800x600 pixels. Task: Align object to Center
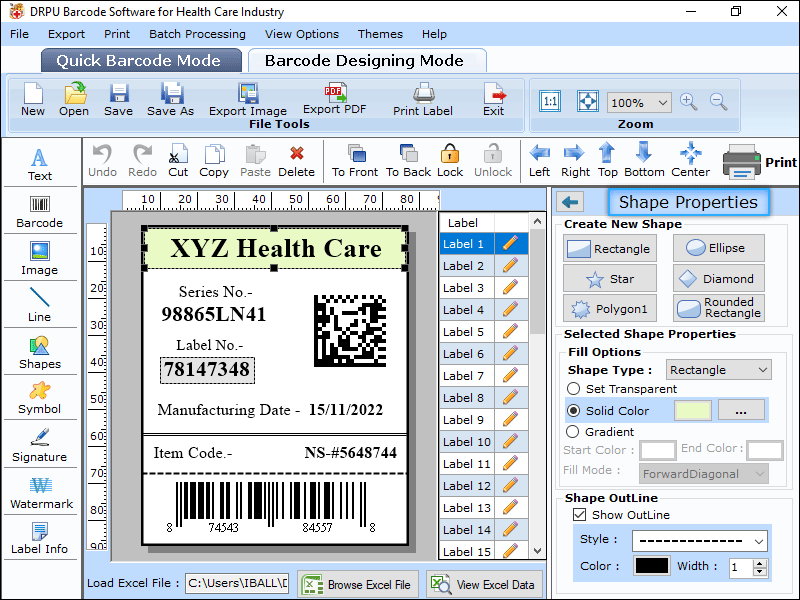click(x=690, y=160)
